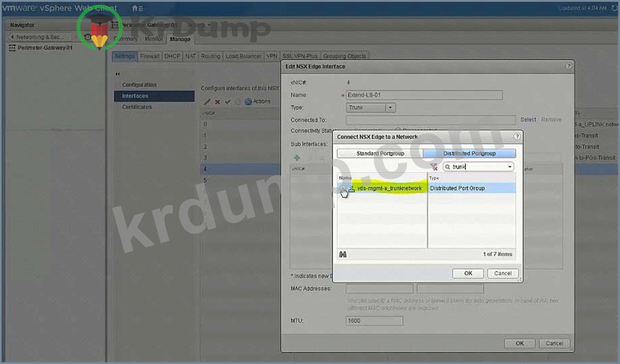620x364 pixels.
Task: Click the Distributed Port Group type cell
Action: (x=472, y=189)
